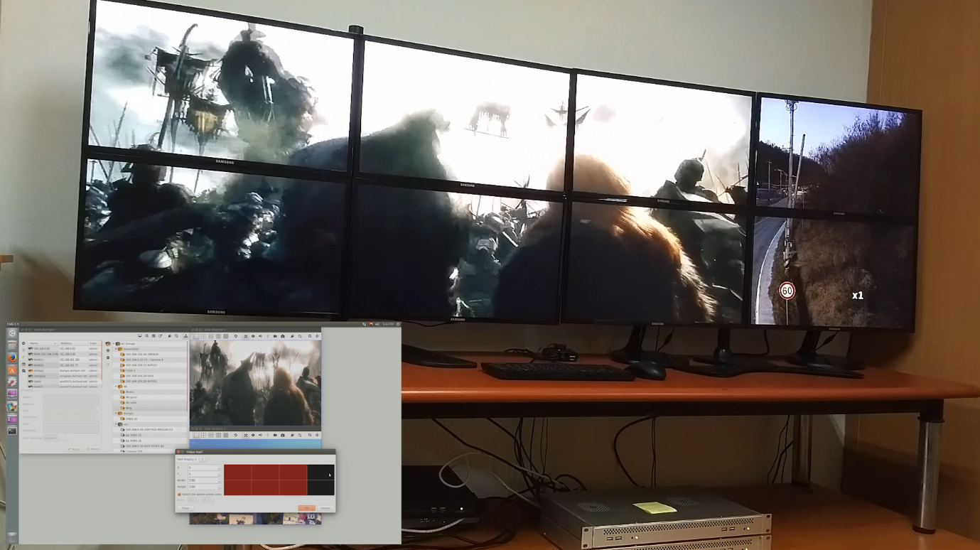Select the divisys row in host table
Viewport: 980px width, 550px height.
tap(65, 371)
